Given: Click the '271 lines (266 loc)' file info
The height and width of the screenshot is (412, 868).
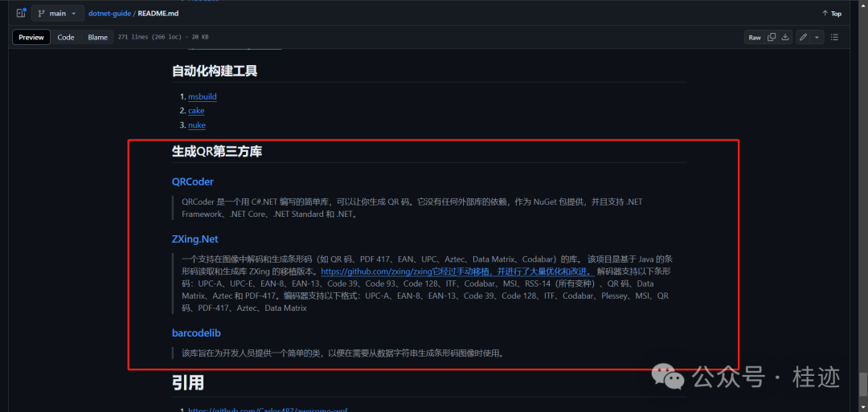Looking at the screenshot, I should [151, 37].
